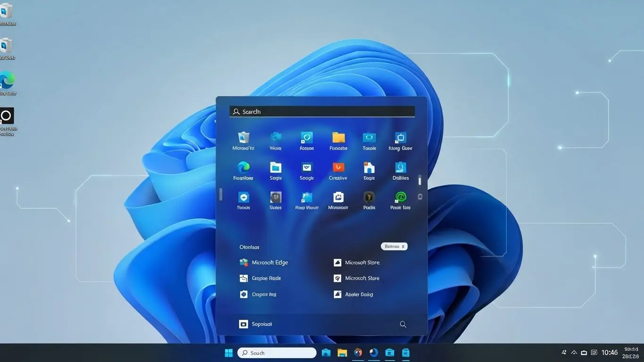
Task: Open File Explorer from the taskbar
Action: [x=342, y=352]
